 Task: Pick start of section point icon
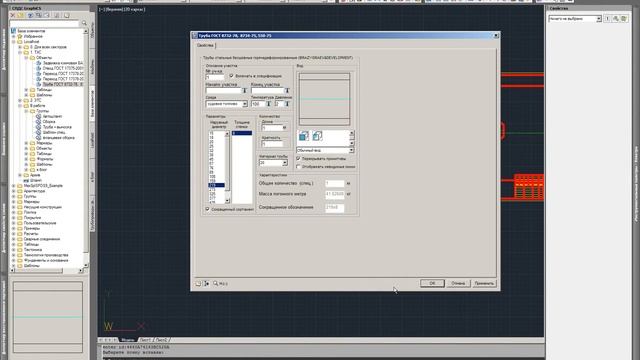(244, 91)
